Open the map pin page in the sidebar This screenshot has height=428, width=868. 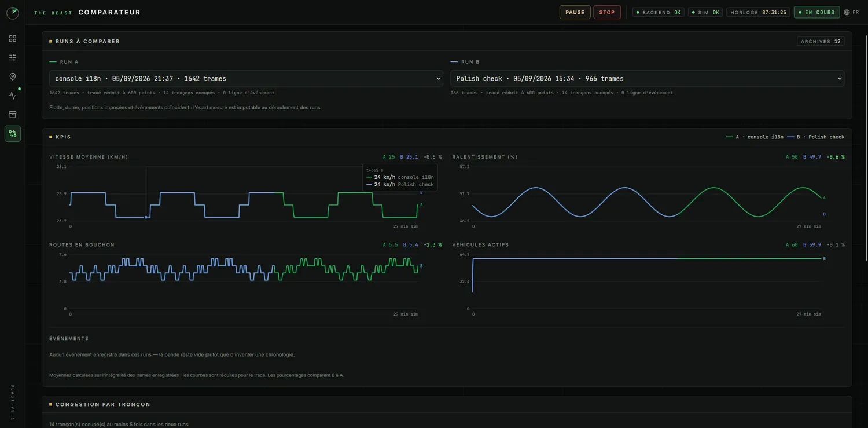coord(13,76)
